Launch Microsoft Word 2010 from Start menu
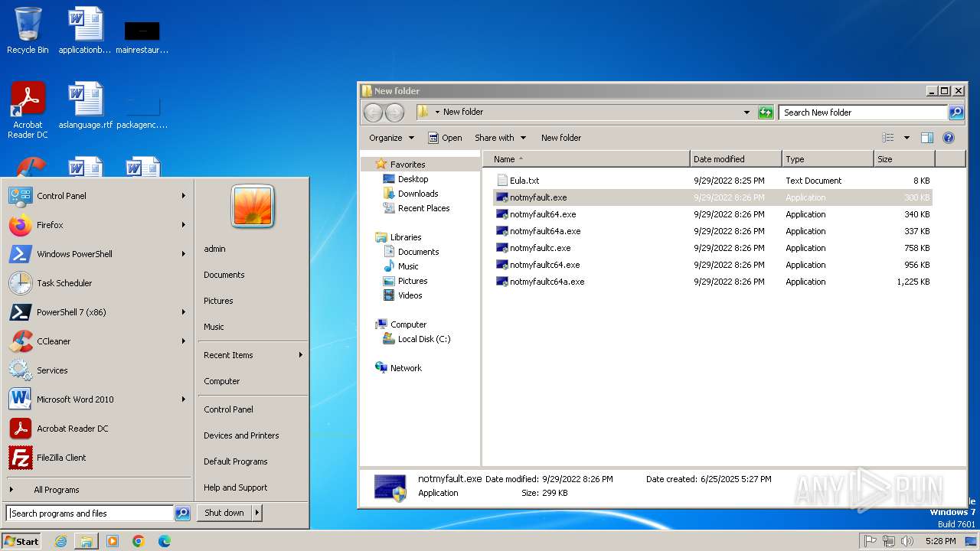The width and height of the screenshot is (980, 551). point(98,399)
